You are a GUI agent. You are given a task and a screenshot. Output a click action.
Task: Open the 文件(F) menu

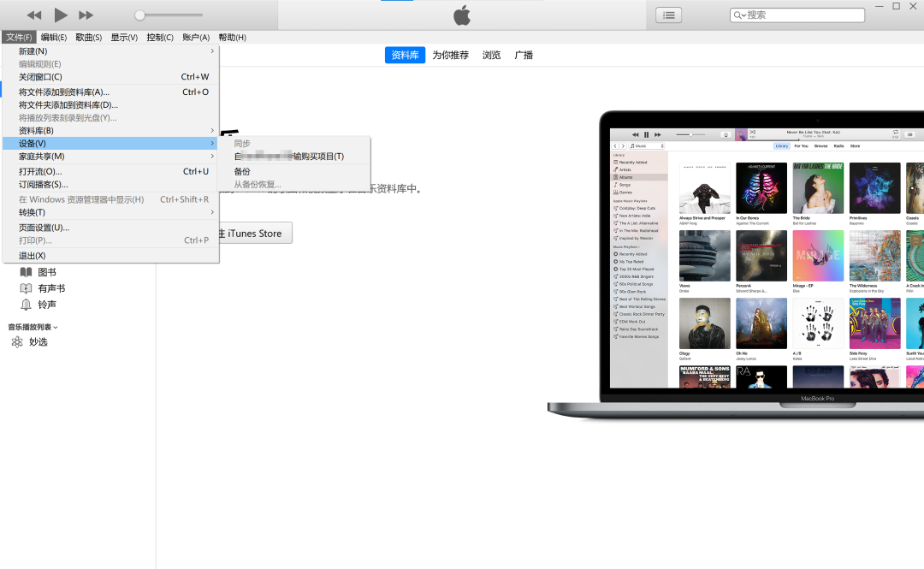tap(19, 37)
